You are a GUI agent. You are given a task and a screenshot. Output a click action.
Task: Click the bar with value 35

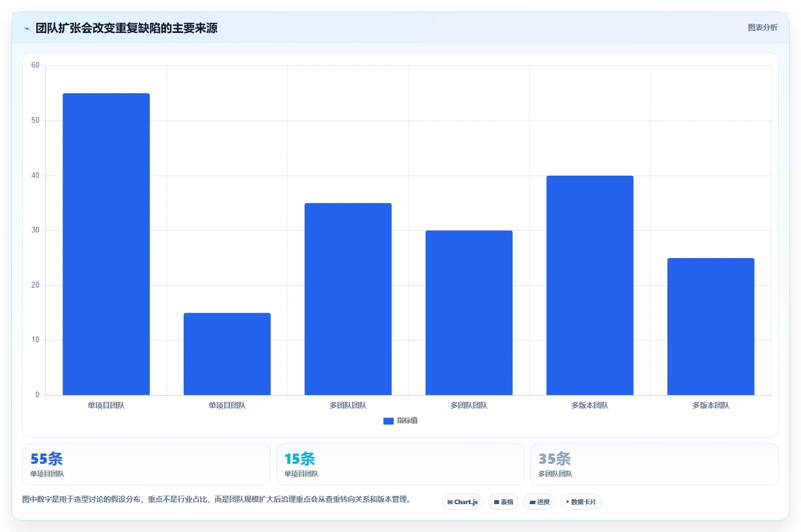tap(348, 299)
